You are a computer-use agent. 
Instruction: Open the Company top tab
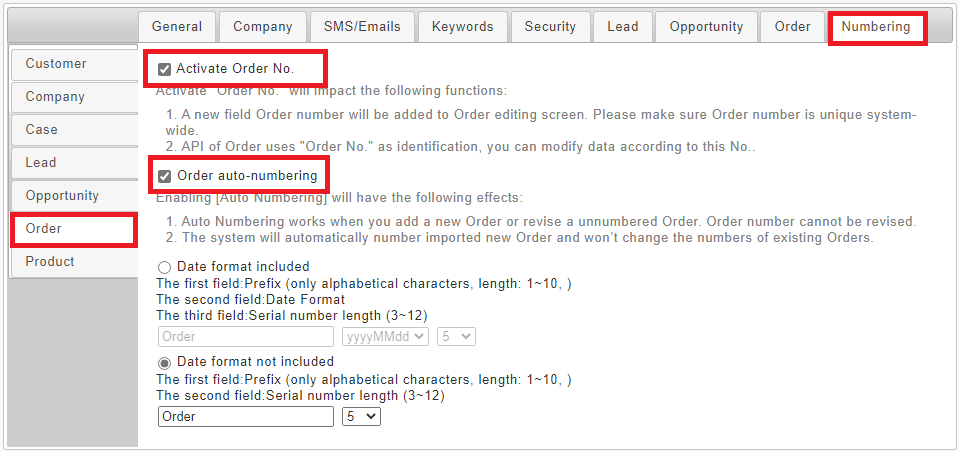click(x=263, y=27)
